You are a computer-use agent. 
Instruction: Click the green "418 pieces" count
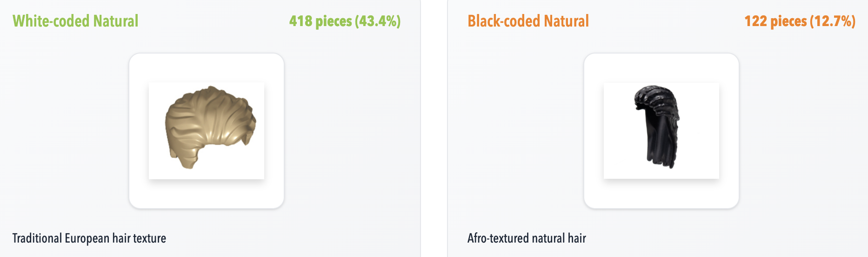320,21
